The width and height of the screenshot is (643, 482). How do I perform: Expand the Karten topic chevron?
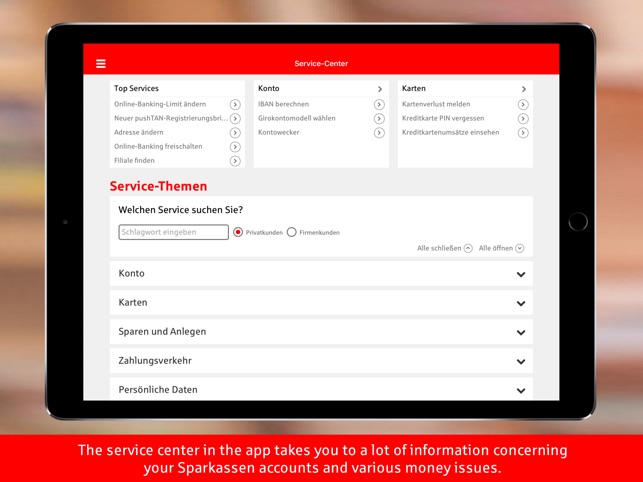click(x=521, y=303)
